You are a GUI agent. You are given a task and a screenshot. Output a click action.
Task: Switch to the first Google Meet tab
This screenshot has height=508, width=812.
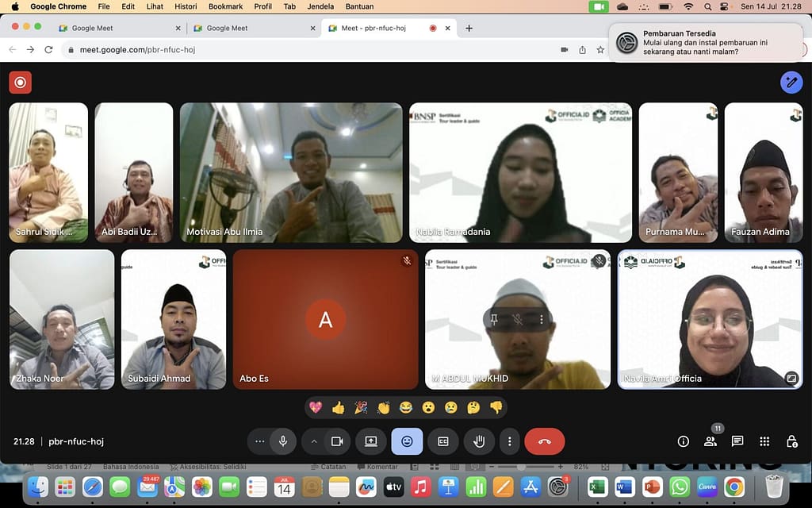[x=92, y=28]
